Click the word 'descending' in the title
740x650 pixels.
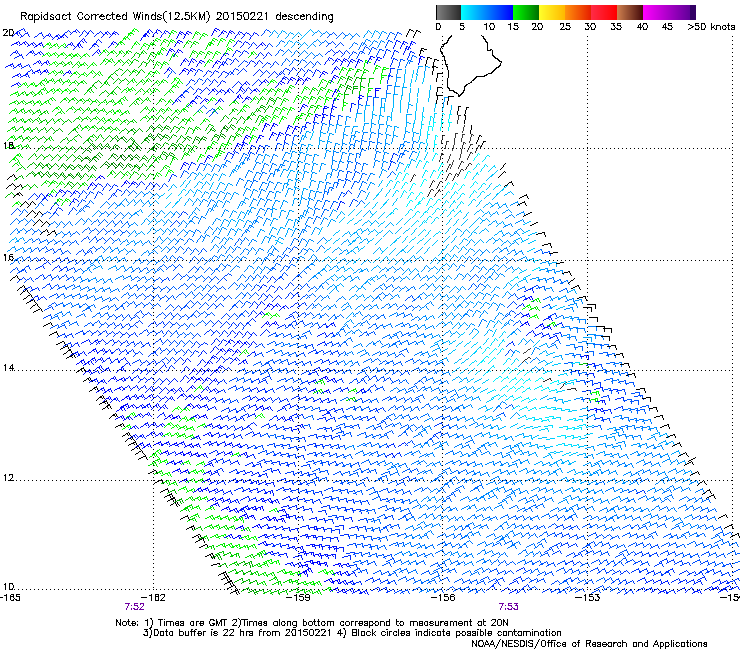click(304, 17)
